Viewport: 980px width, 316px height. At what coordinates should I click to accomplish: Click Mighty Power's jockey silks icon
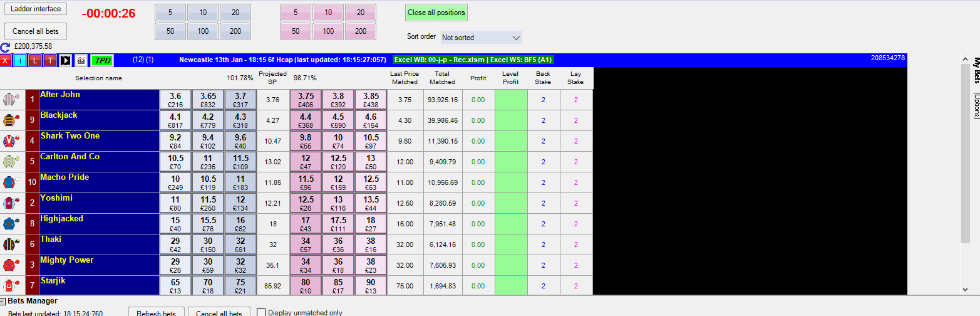[10, 265]
